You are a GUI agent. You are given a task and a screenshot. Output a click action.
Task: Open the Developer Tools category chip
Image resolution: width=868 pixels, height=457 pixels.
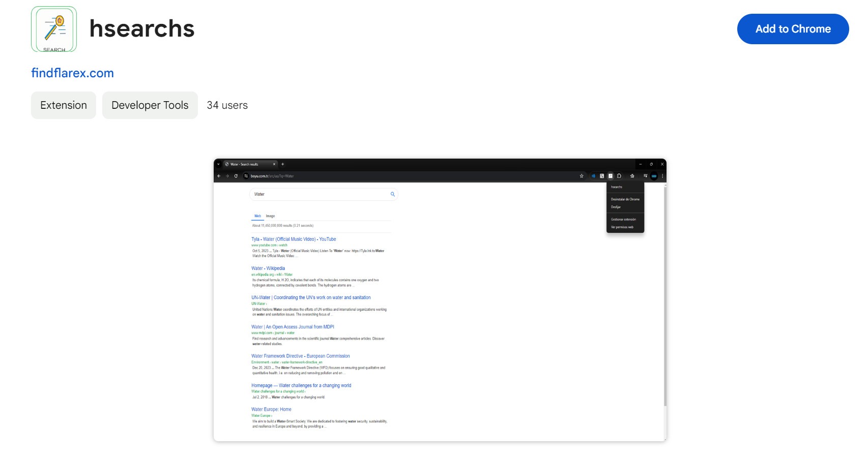tap(150, 105)
